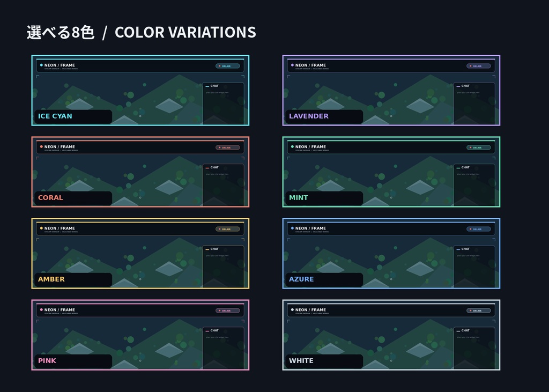Screen dimensions: 549x392
Task: Click the MINT label badge
Action: pos(324,198)
